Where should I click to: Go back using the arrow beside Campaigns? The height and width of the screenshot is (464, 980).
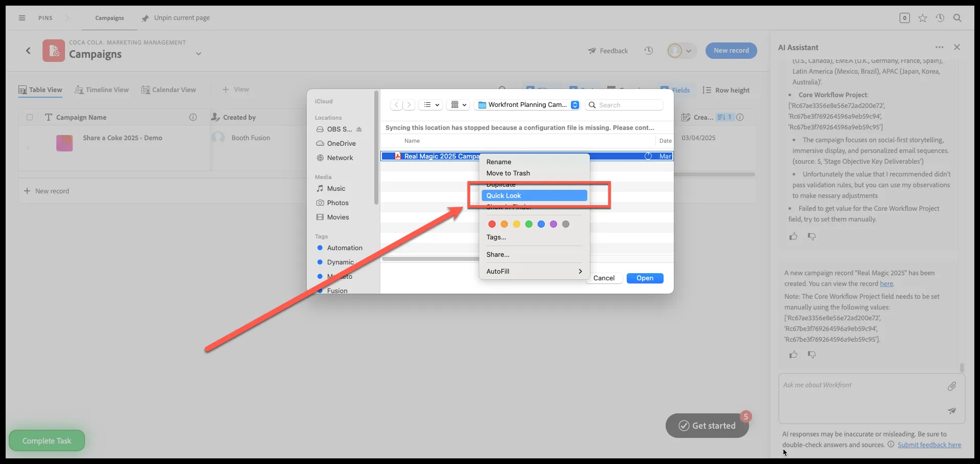[x=28, y=51]
